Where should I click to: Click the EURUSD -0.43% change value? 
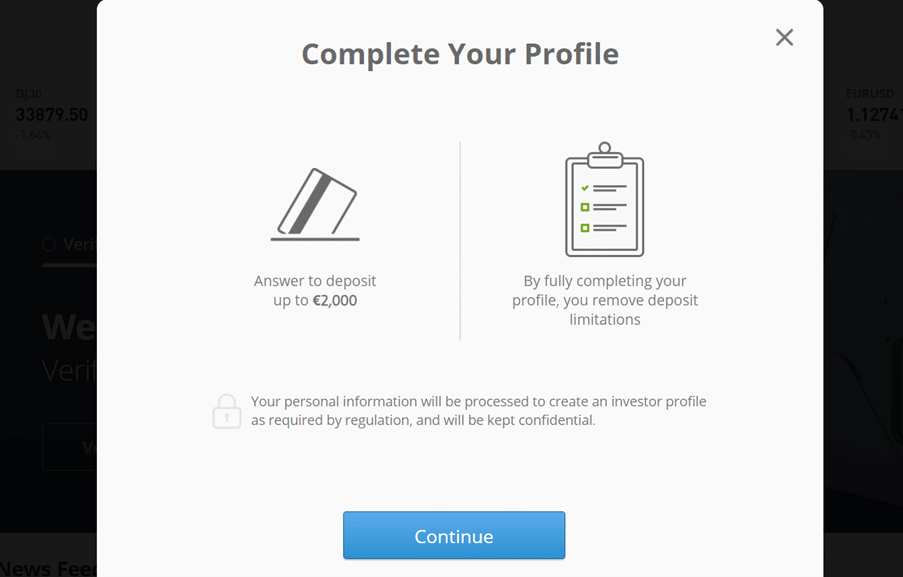[863, 135]
